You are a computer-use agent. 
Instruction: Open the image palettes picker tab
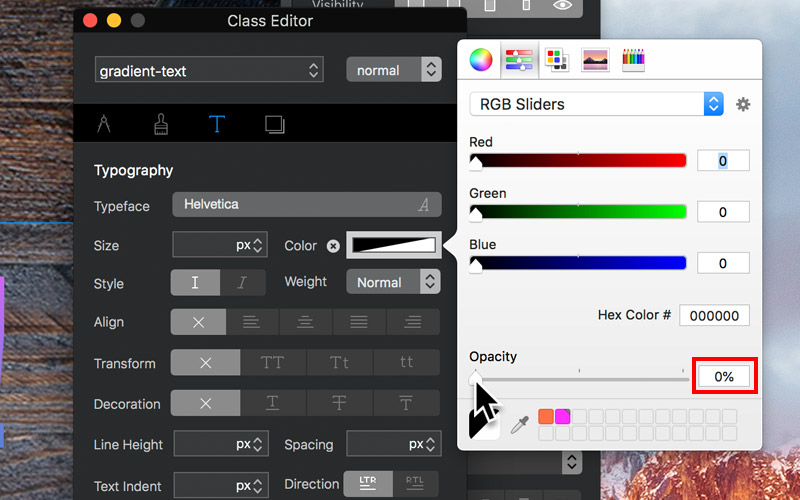(595, 60)
